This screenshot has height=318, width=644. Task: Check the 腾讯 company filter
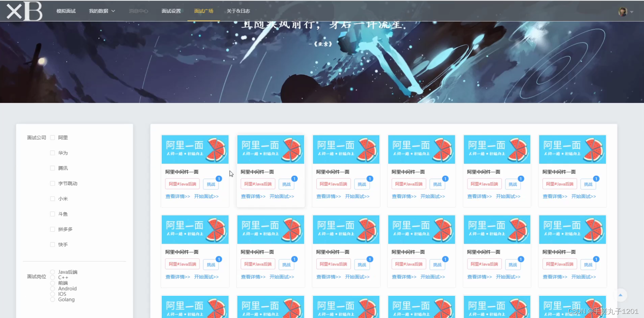[x=52, y=168]
